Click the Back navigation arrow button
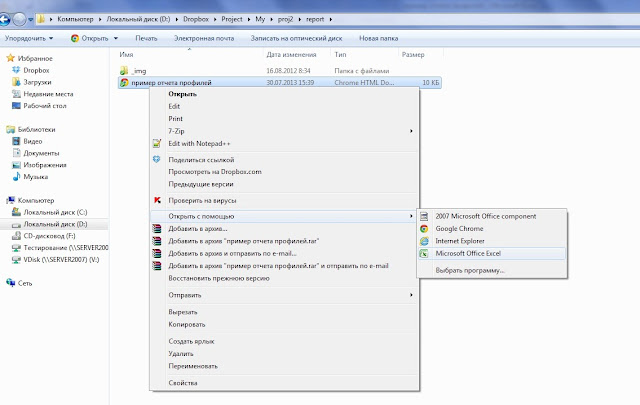This screenshot has height=405, width=640. pos(4,19)
